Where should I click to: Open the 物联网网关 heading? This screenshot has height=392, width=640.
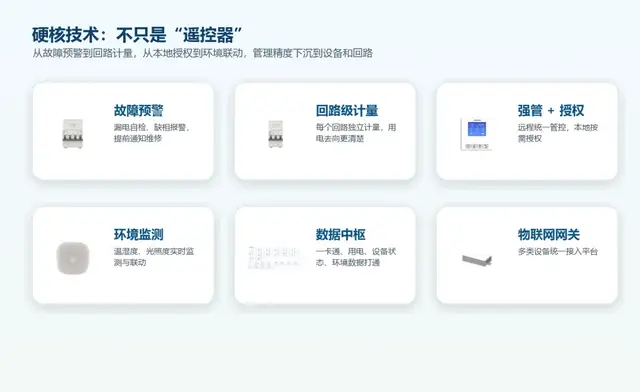(549, 234)
